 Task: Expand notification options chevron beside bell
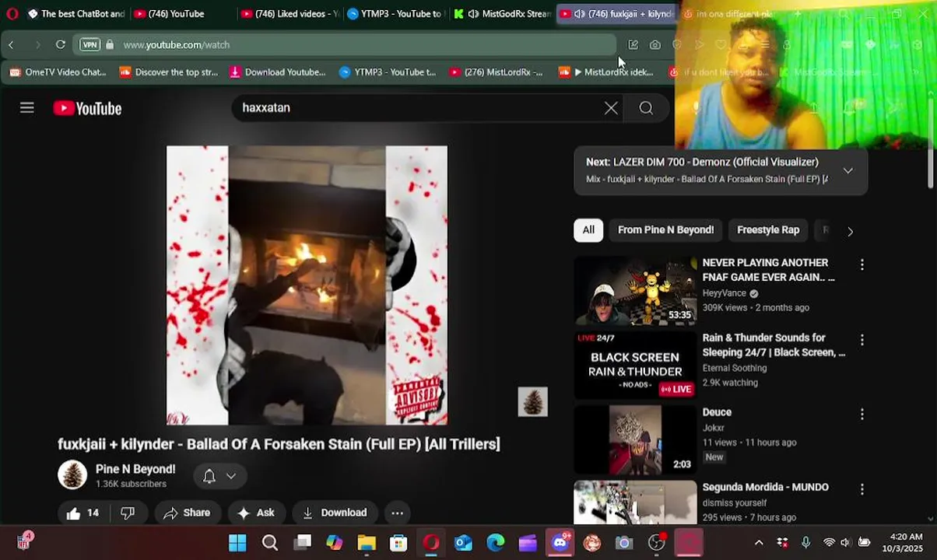(231, 476)
